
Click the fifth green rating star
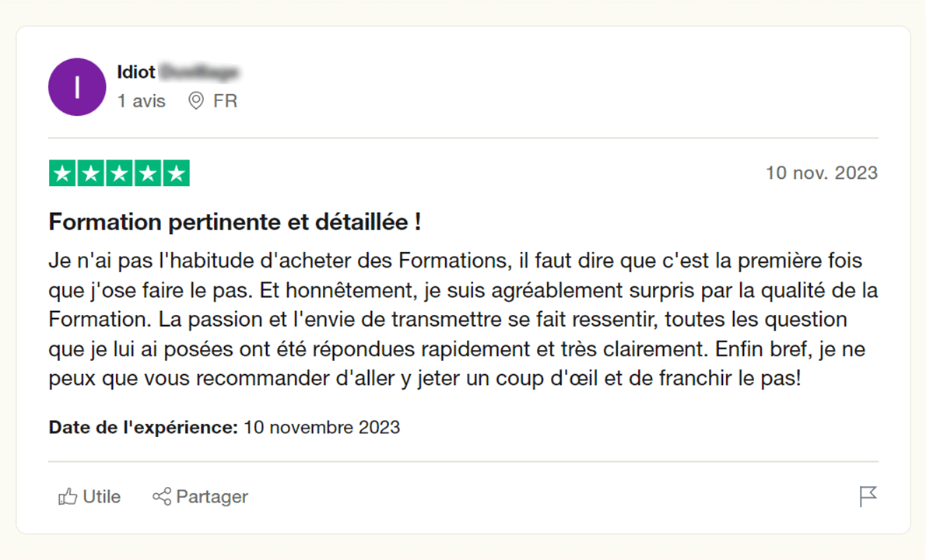[176, 173]
